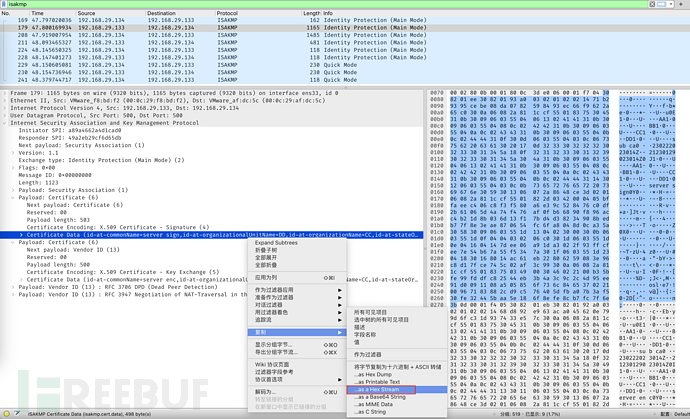Copy bytes ...as C String
The height and width of the screenshot is (419, 690).
pyautogui.click(x=397, y=412)
